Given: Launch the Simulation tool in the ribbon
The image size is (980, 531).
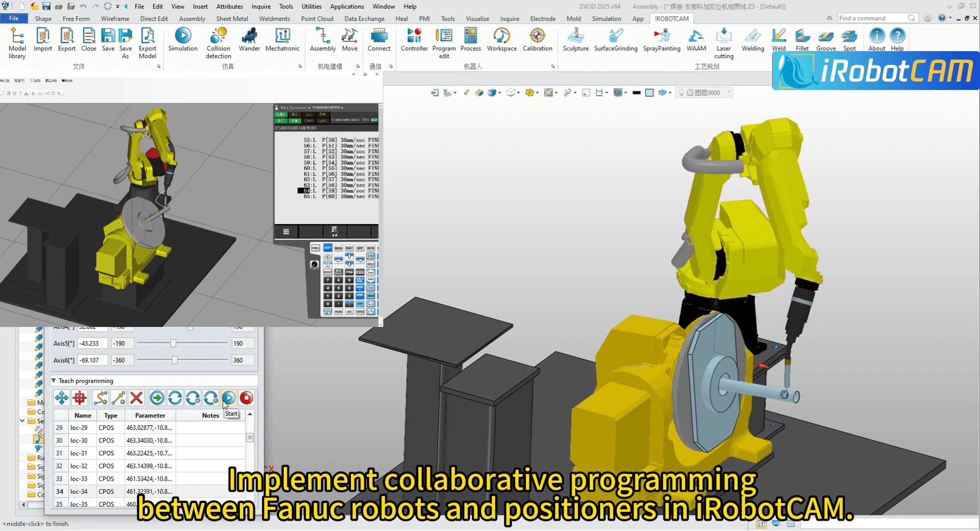Looking at the screenshot, I should 182,42.
